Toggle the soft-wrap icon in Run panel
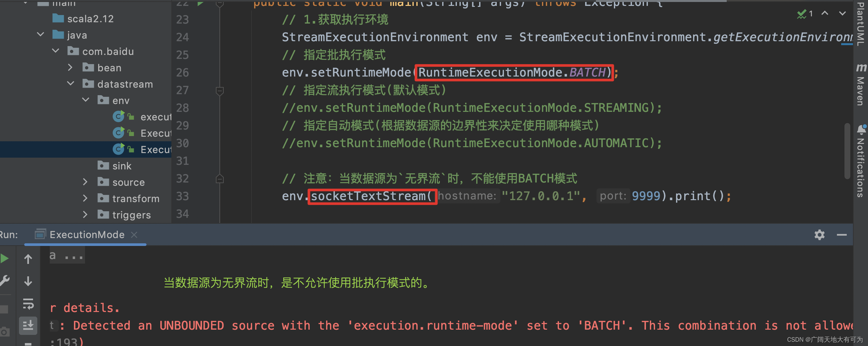This screenshot has height=346, width=868. click(x=28, y=303)
